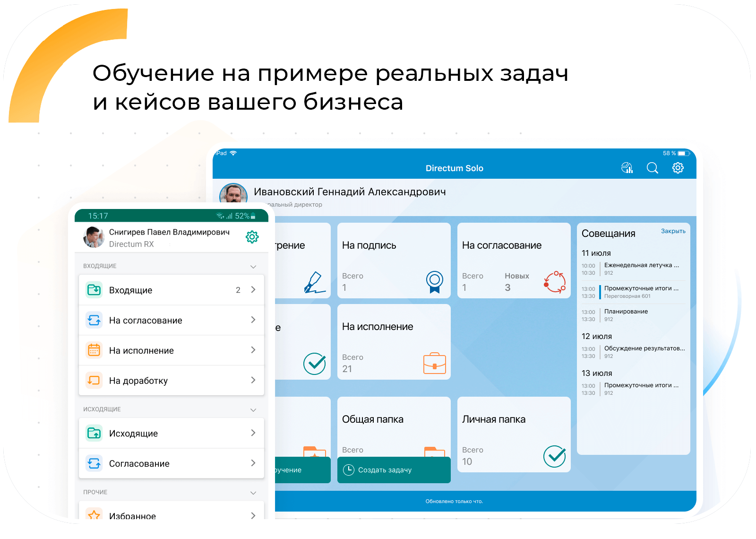Open the На согласование tile on tablet

(514, 261)
